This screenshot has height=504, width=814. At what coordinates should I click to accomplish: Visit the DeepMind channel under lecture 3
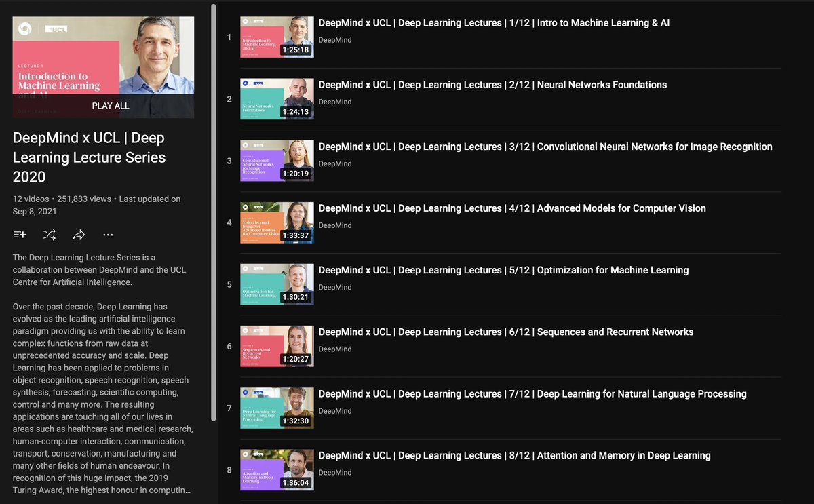336,163
